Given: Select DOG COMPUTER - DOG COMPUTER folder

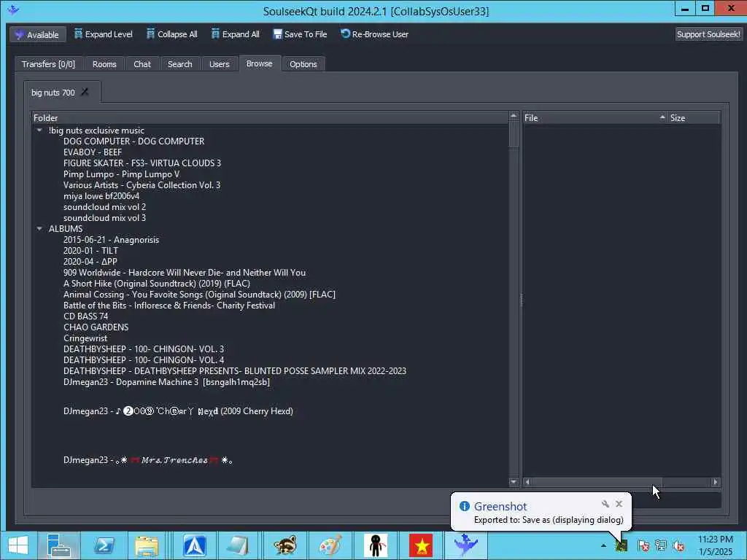Looking at the screenshot, I should [134, 141].
